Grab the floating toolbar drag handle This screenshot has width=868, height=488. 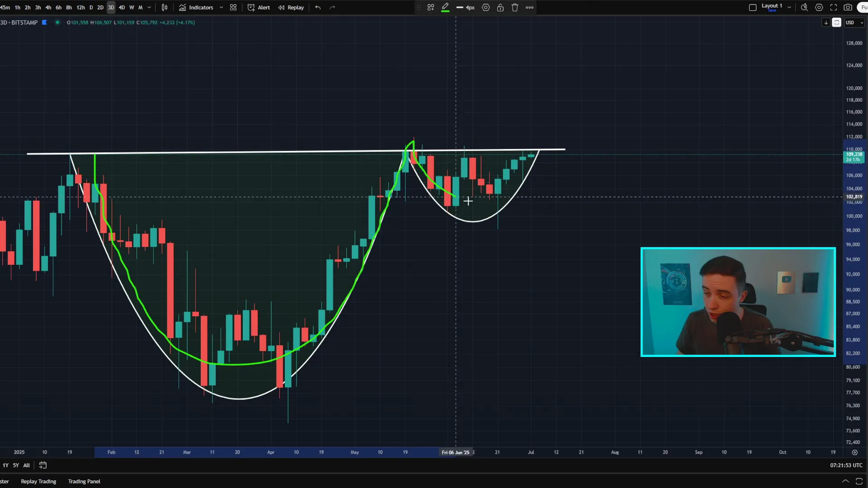point(419,8)
